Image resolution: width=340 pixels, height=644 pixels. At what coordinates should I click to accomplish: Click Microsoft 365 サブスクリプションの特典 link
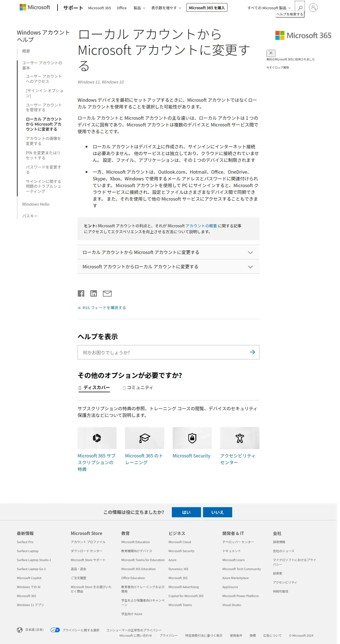point(97,462)
